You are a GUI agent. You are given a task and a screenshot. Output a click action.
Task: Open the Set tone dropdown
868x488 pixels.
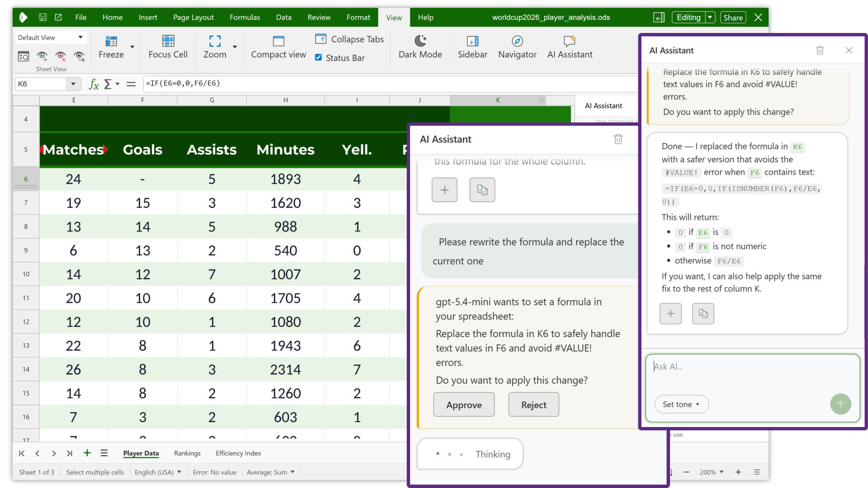click(x=681, y=404)
